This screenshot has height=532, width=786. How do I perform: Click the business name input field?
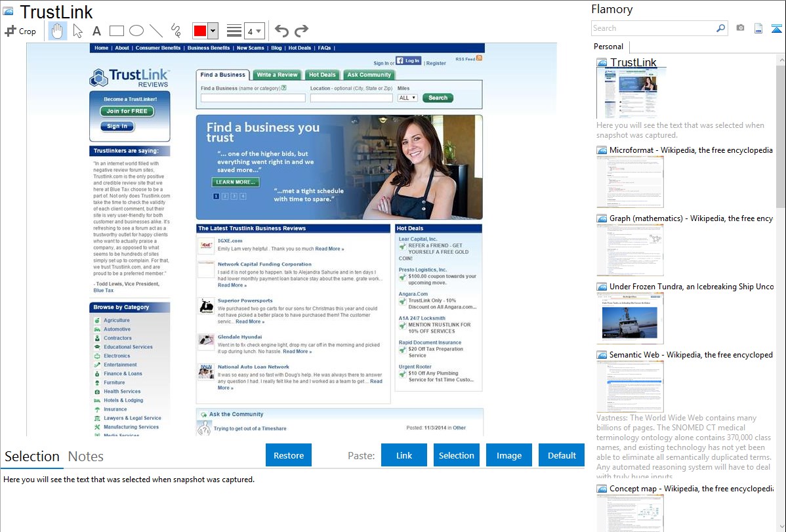pyautogui.click(x=253, y=98)
